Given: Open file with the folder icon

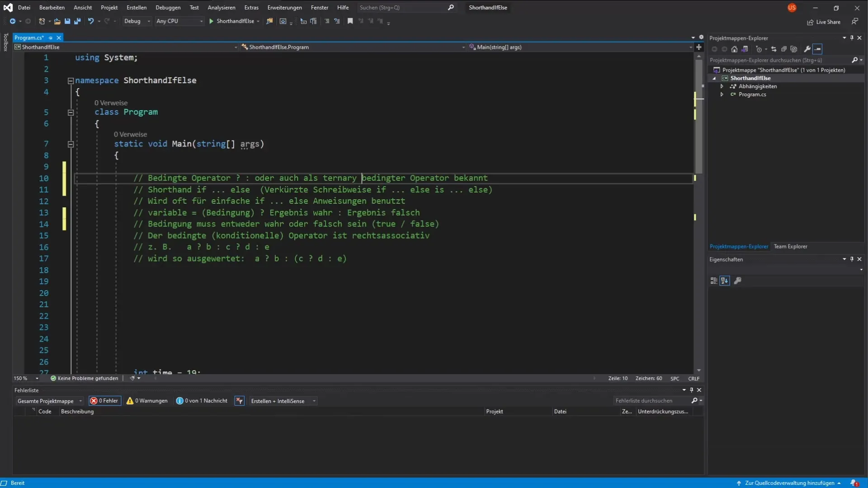Looking at the screenshot, I should coord(57,21).
